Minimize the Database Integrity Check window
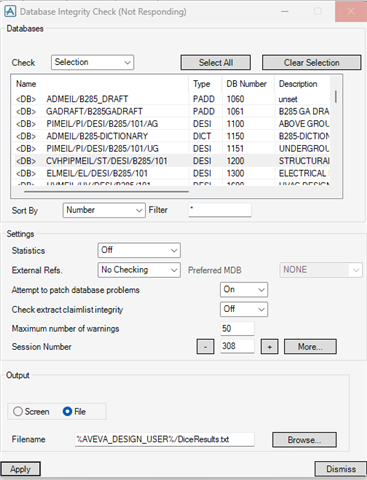This screenshot has height=480, width=367. click(285, 11)
